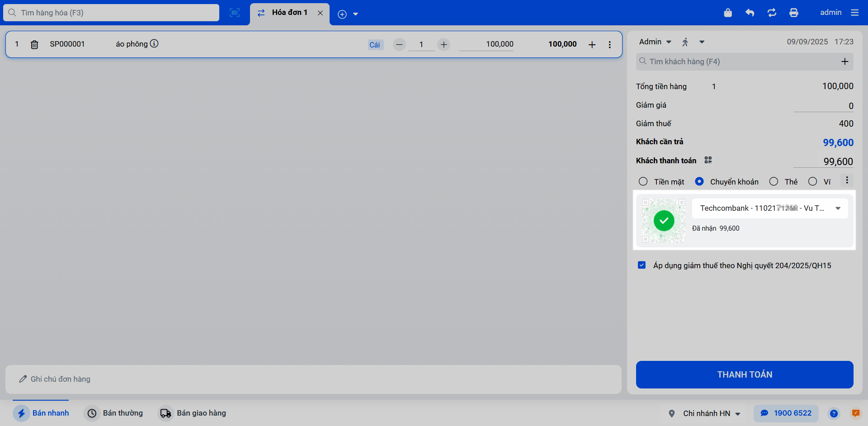Click the admin username
The width and height of the screenshot is (868, 426).
tap(831, 12)
